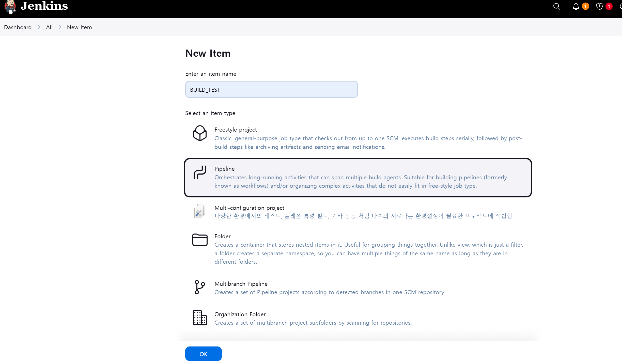Select the Multibranch Pipeline item type

point(241,284)
